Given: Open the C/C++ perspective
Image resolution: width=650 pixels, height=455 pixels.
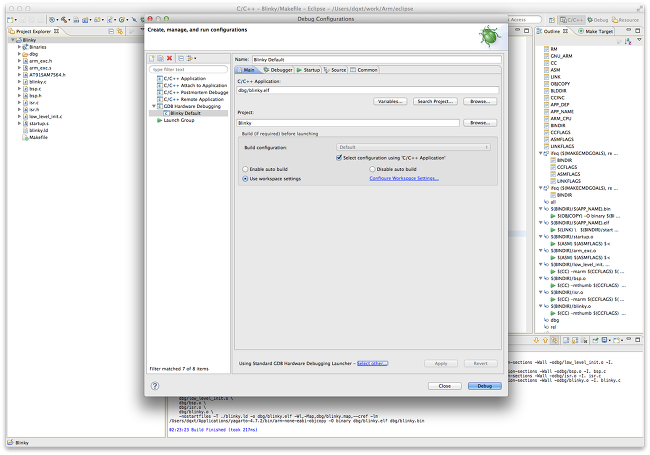Looking at the screenshot, I should (571, 20).
